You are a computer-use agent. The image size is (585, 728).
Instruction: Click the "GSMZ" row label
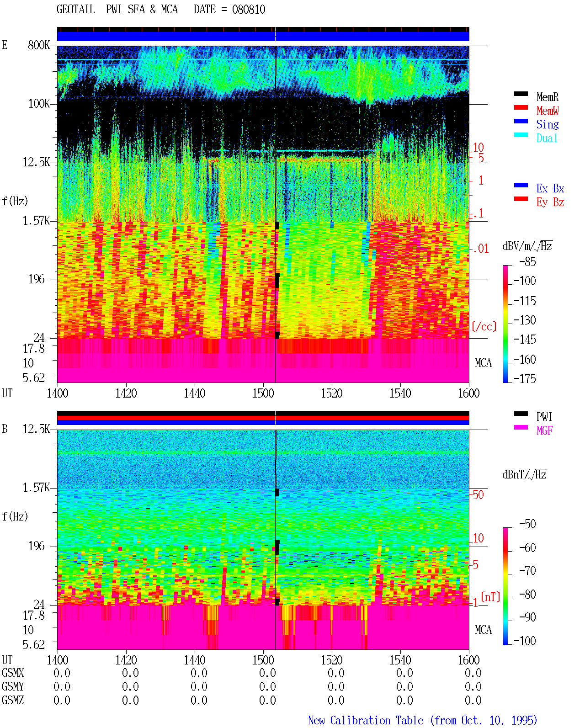(13, 700)
